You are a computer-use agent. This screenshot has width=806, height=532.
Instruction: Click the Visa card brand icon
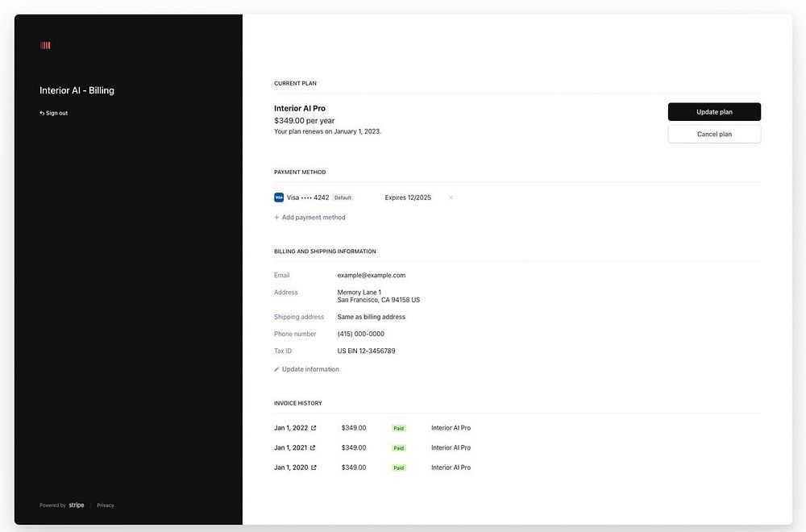pos(279,197)
